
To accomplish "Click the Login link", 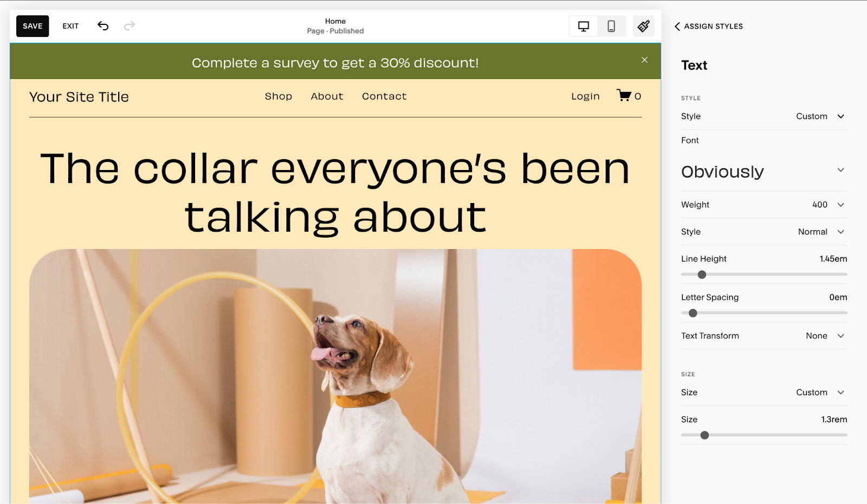I will click(585, 96).
